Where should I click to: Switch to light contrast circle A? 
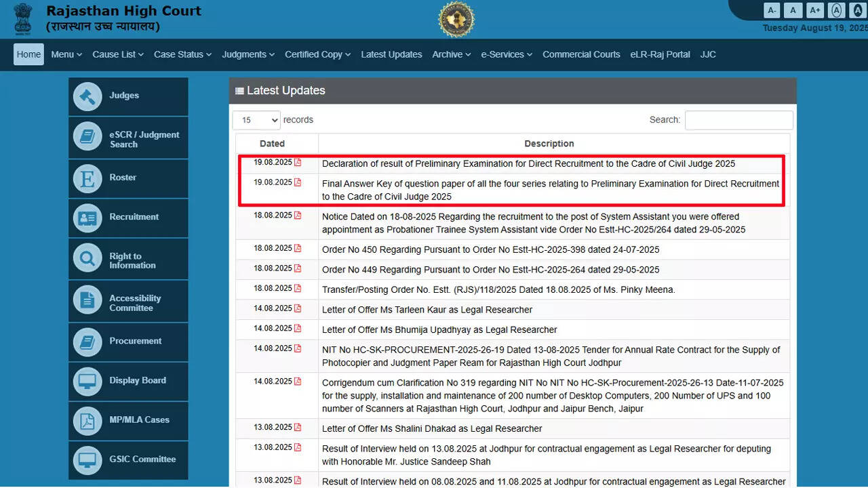[837, 10]
